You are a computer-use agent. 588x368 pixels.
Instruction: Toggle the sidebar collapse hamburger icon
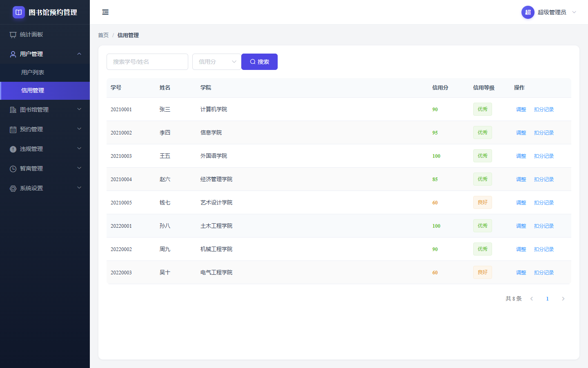pyautogui.click(x=105, y=12)
